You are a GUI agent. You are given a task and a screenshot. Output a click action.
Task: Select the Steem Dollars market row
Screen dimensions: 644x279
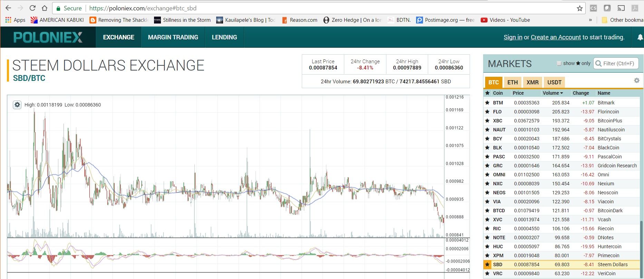click(x=561, y=264)
